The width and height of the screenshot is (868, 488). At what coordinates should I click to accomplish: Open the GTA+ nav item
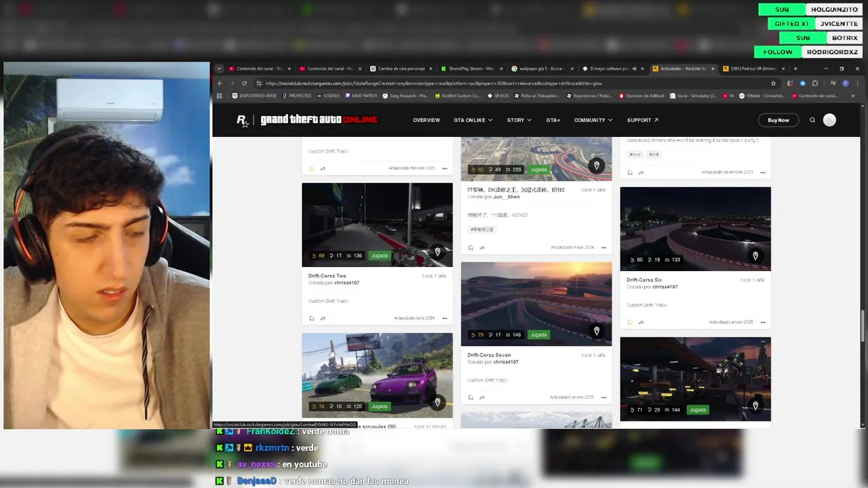553,120
